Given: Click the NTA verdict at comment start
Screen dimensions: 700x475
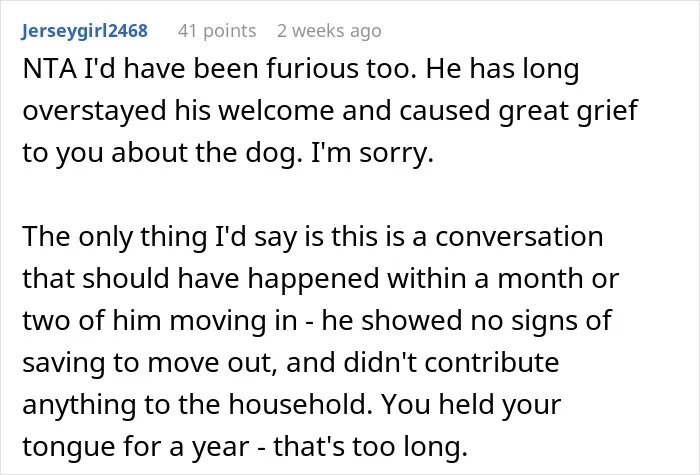Looking at the screenshot, I should 50,69.
